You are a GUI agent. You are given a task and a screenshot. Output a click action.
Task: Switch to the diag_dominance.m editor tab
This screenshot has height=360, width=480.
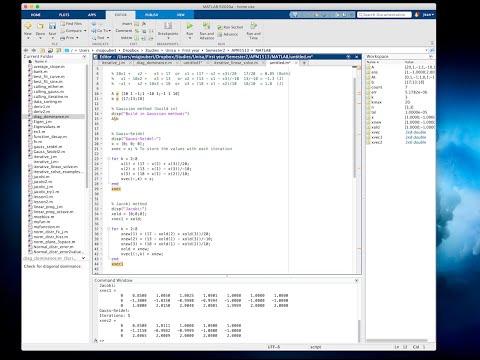point(154,63)
